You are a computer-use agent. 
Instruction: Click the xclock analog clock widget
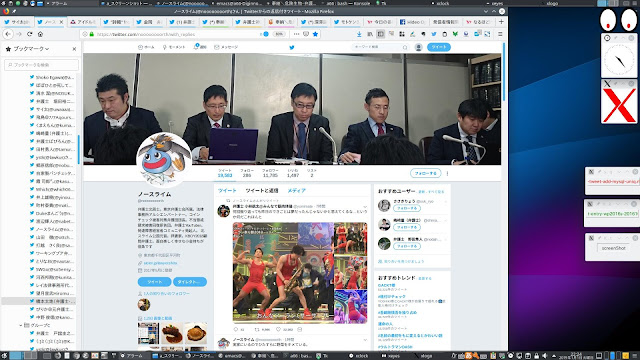click(619, 60)
